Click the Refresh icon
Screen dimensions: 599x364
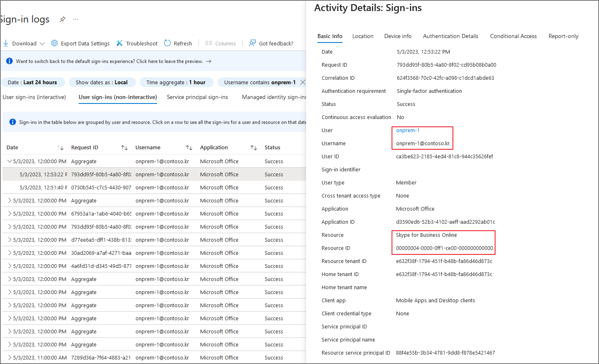pyautogui.click(x=167, y=43)
